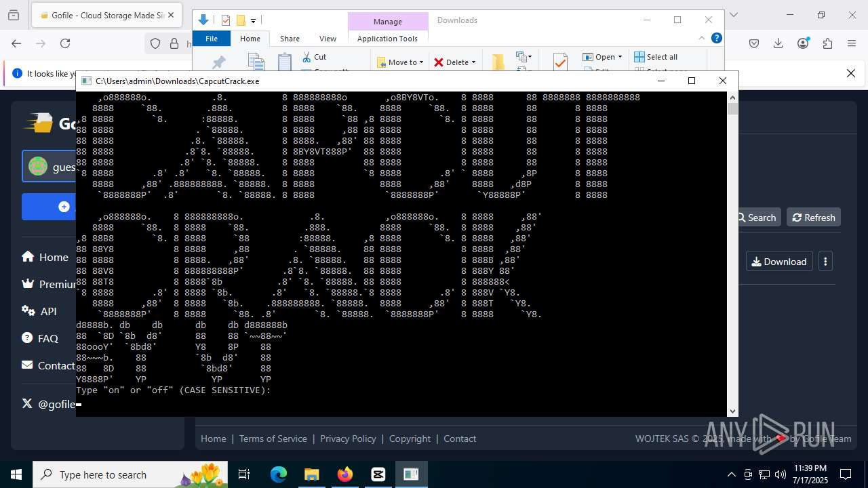The height and width of the screenshot is (488, 868).
Task: Click the Gofile Download button
Action: [779, 262]
